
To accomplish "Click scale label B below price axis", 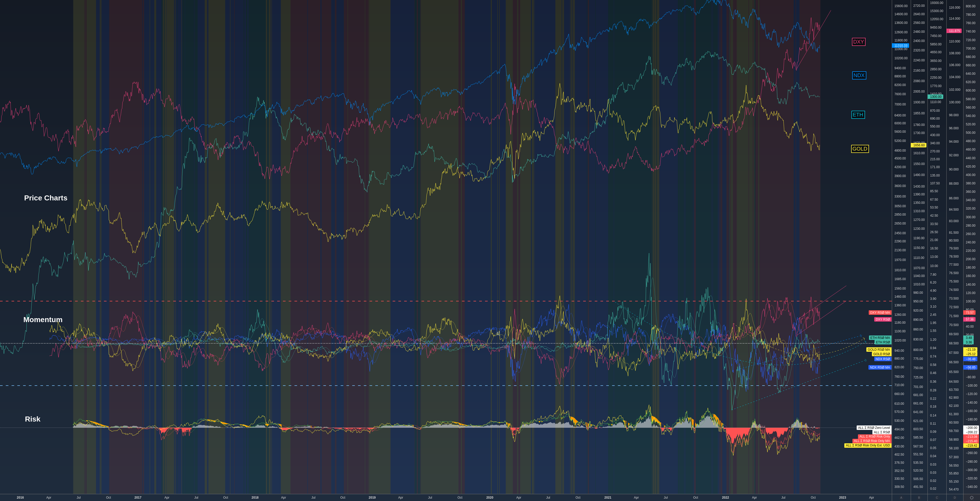I will coord(919,497).
